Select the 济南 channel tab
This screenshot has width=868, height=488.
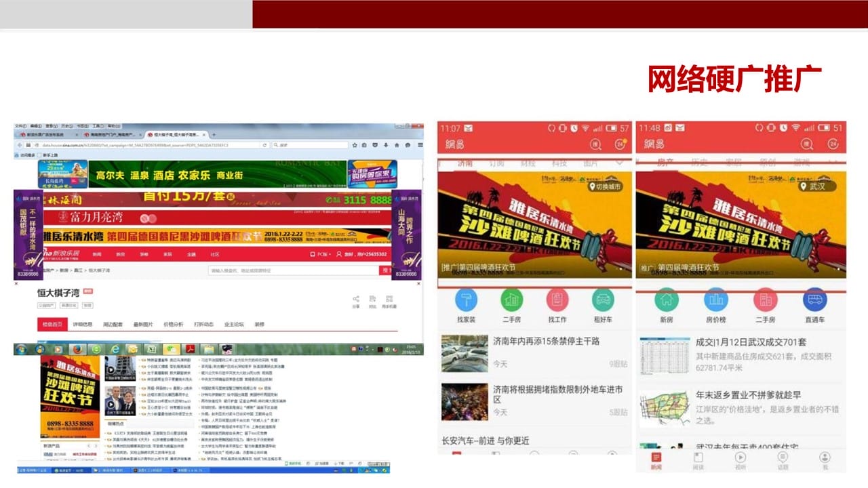tap(465, 163)
